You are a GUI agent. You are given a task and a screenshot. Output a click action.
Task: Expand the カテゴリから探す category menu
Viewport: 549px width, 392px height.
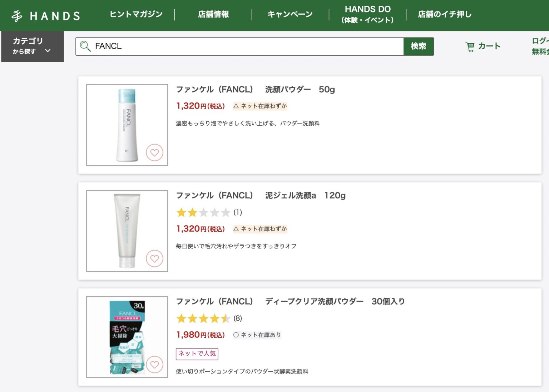click(x=32, y=46)
